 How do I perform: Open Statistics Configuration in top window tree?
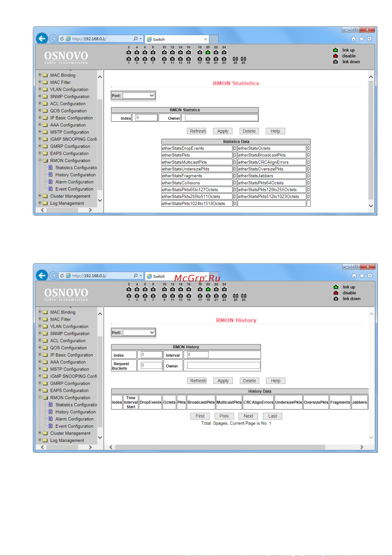coord(76,168)
